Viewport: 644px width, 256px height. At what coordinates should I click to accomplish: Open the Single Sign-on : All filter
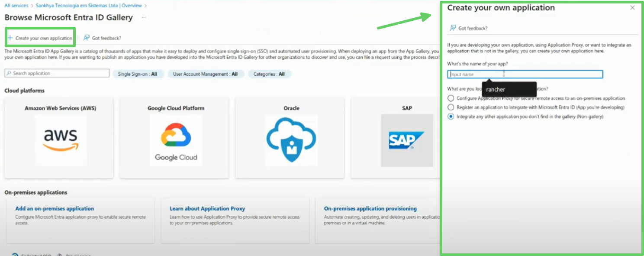point(138,74)
